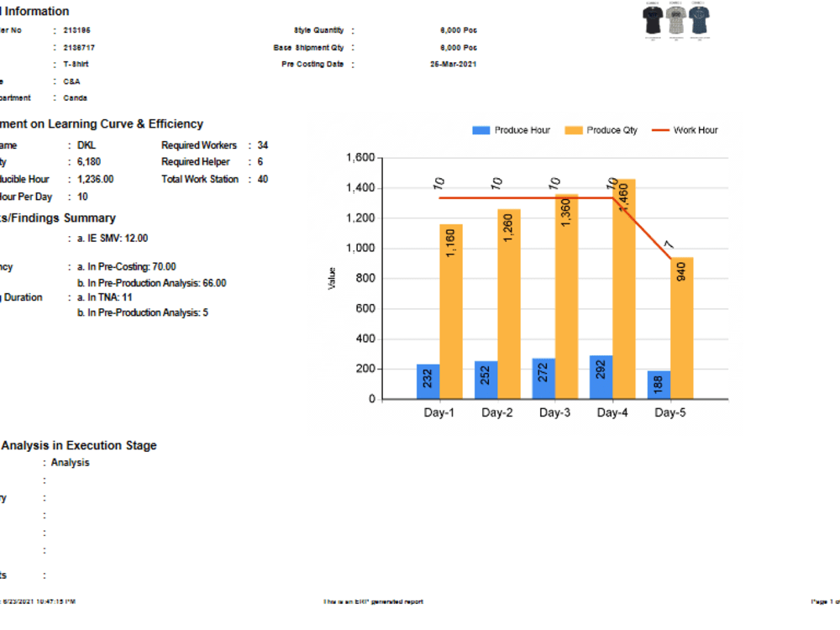Select the patterned gray t-shirt thumbnail
This screenshot has height=630, width=840.
click(675, 21)
